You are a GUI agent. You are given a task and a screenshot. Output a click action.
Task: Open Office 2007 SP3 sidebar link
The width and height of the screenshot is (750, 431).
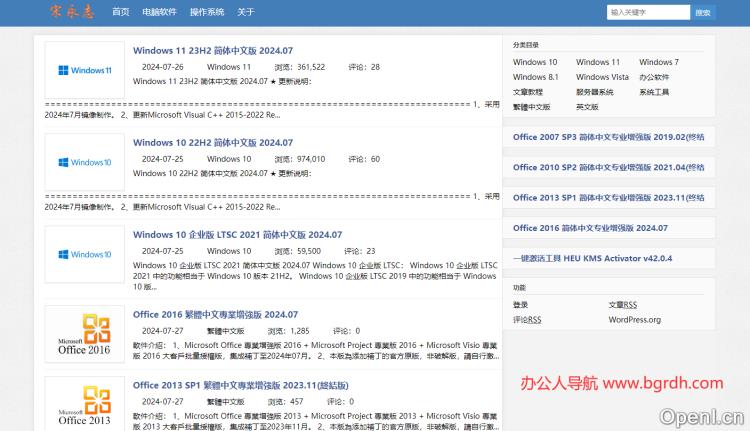pyautogui.click(x=608, y=136)
